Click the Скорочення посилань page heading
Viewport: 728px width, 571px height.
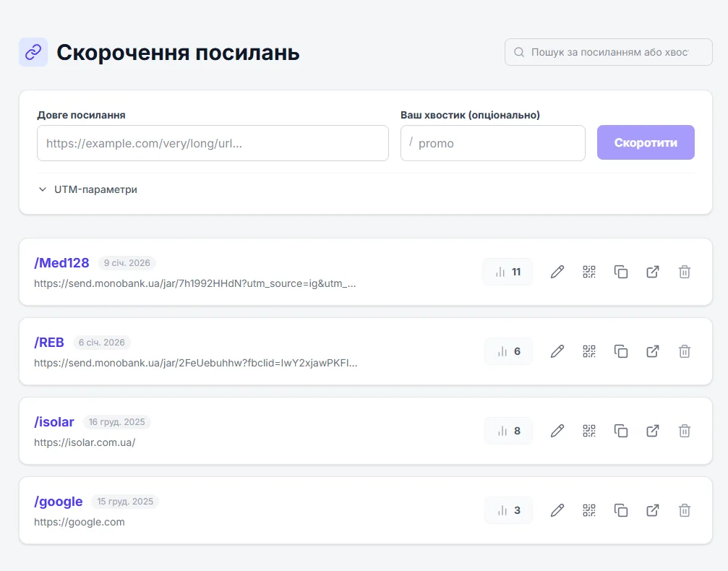(178, 53)
